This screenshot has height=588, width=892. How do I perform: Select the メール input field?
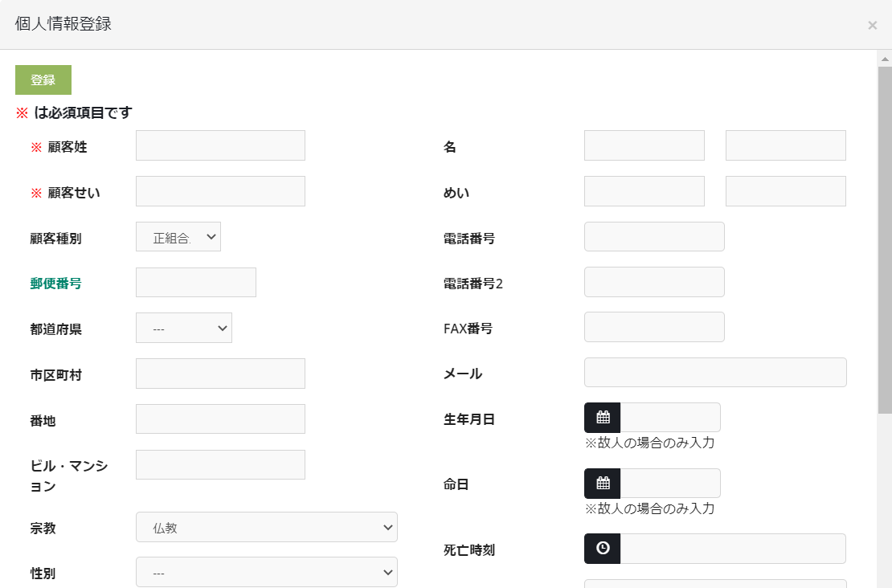click(x=714, y=373)
